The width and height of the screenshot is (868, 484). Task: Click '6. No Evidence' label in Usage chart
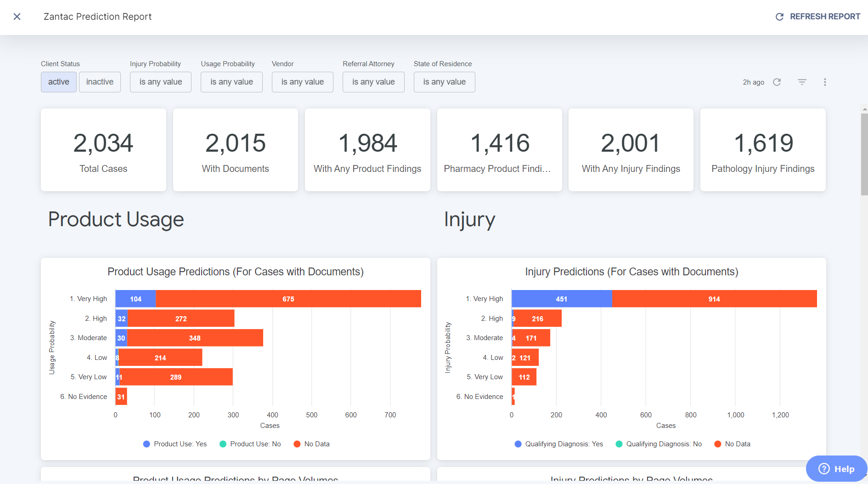[x=84, y=397]
